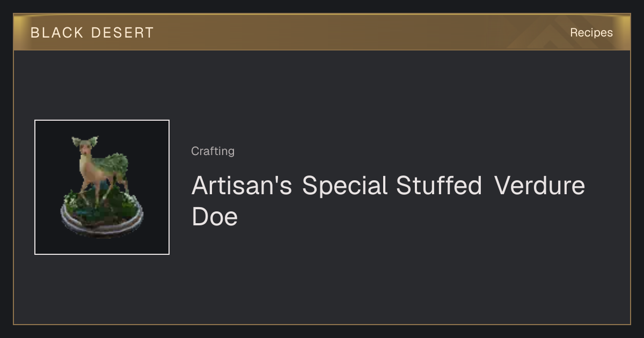Click the word "Stuffed" in the title
This screenshot has height=338, width=644.
pyautogui.click(x=439, y=186)
